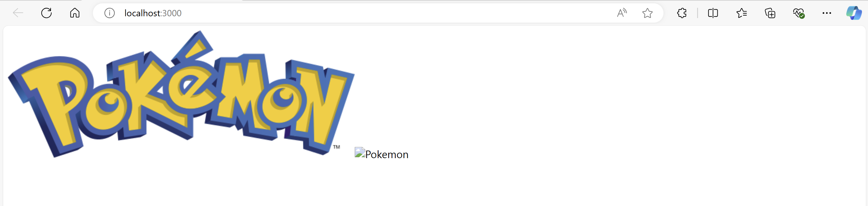868x206 pixels.
Task: View site information icon in address bar
Action: click(109, 13)
